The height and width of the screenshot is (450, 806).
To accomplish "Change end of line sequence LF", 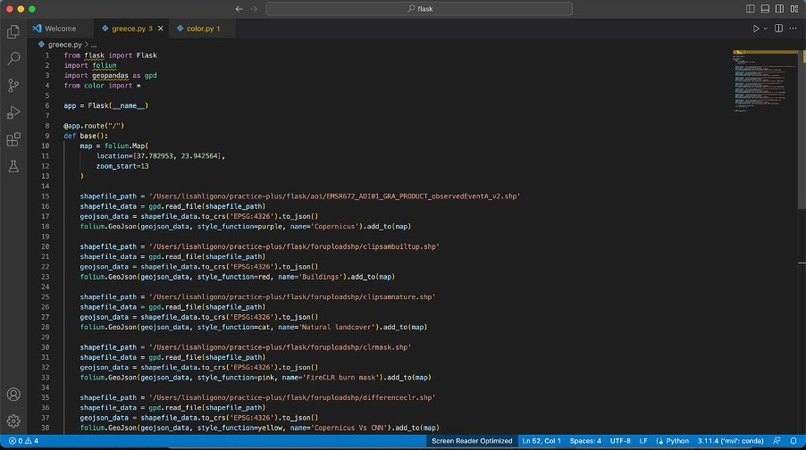I will (x=643, y=441).
